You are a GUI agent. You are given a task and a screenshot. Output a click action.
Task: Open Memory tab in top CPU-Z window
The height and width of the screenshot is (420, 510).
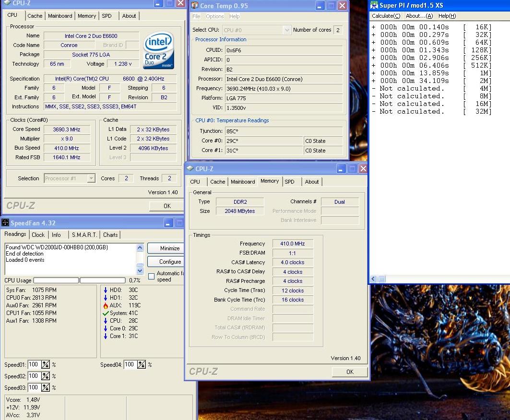click(86, 16)
